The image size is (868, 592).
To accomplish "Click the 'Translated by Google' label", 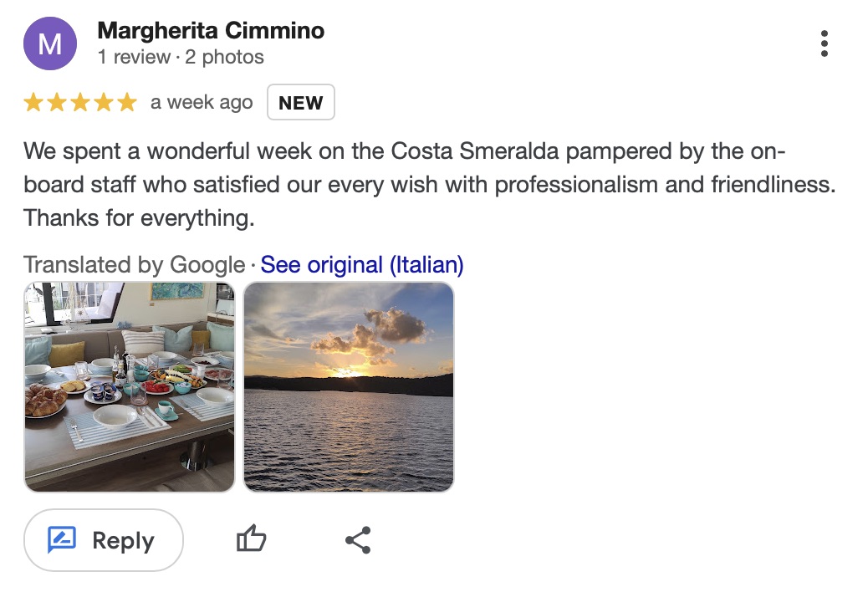I will tap(134, 265).
